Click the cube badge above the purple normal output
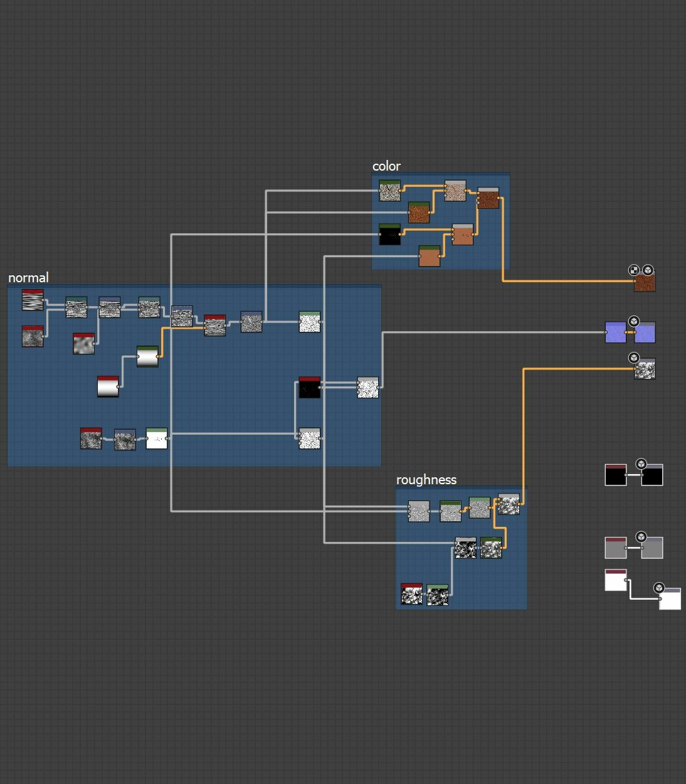Viewport: 686px width, 784px height. coord(634,321)
